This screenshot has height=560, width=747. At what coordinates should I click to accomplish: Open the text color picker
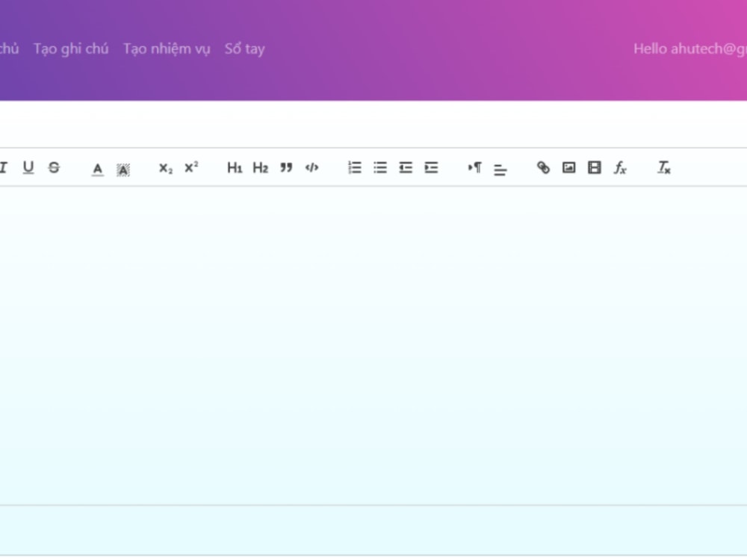[x=98, y=169]
